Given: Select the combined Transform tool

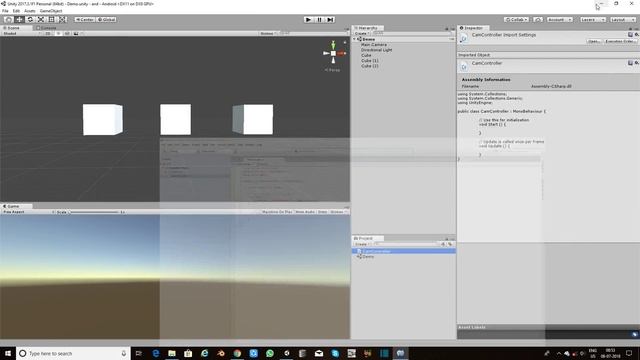Looking at the screenshot, I should click(x=62, y=20).
